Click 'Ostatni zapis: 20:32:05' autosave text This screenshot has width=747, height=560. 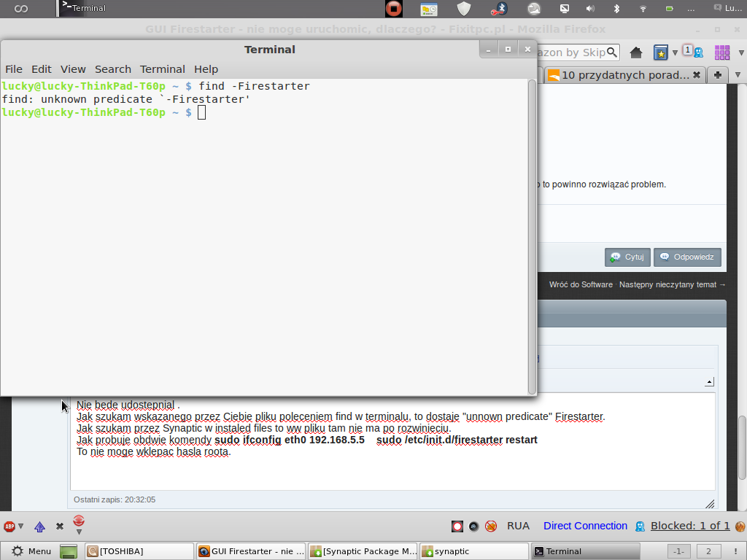pos(115,499)
